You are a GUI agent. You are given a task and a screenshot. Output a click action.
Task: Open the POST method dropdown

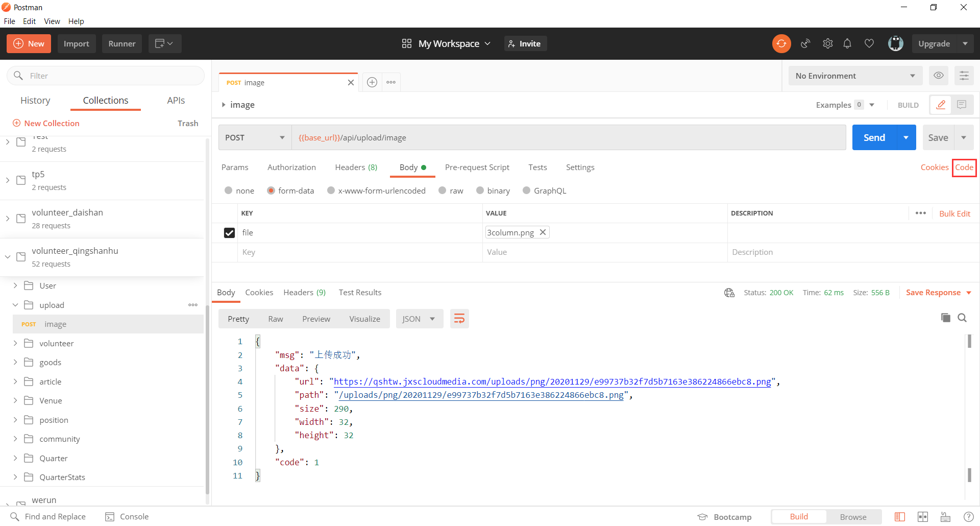(255, 138)
